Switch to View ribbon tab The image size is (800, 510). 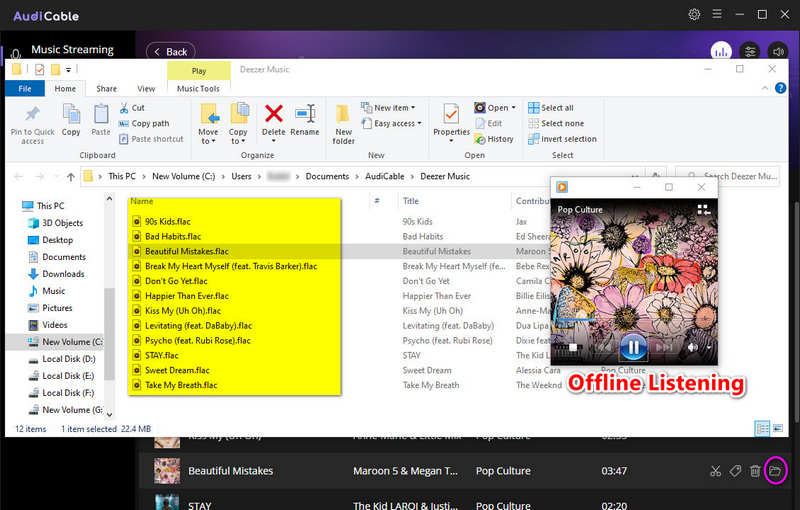(146, 88)
